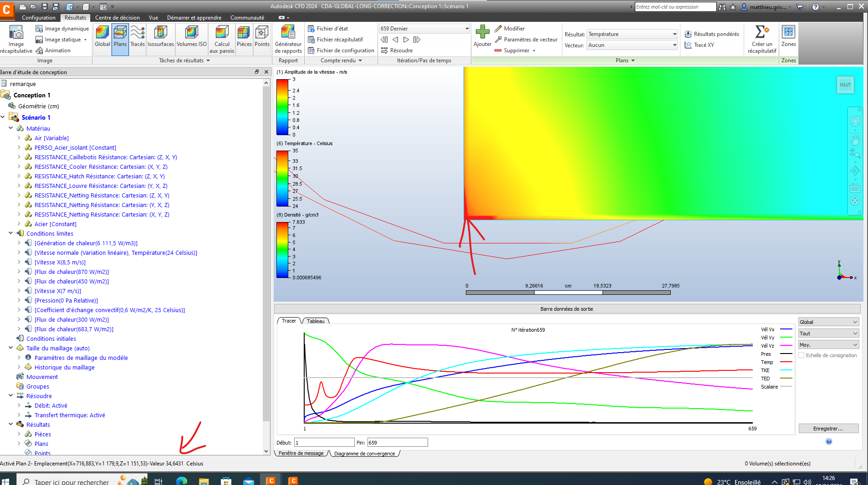
Task: Open the Global dropdown in output bar
Action: pyautogui.click(x=828, y=322)
